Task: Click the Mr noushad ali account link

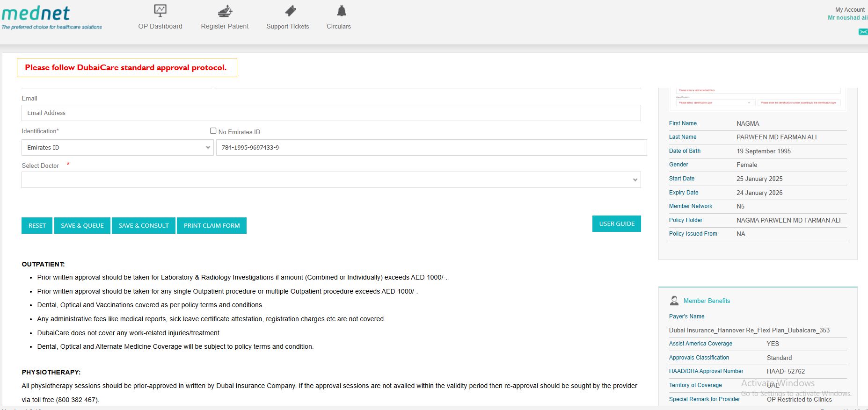Action: pos(847,18)
